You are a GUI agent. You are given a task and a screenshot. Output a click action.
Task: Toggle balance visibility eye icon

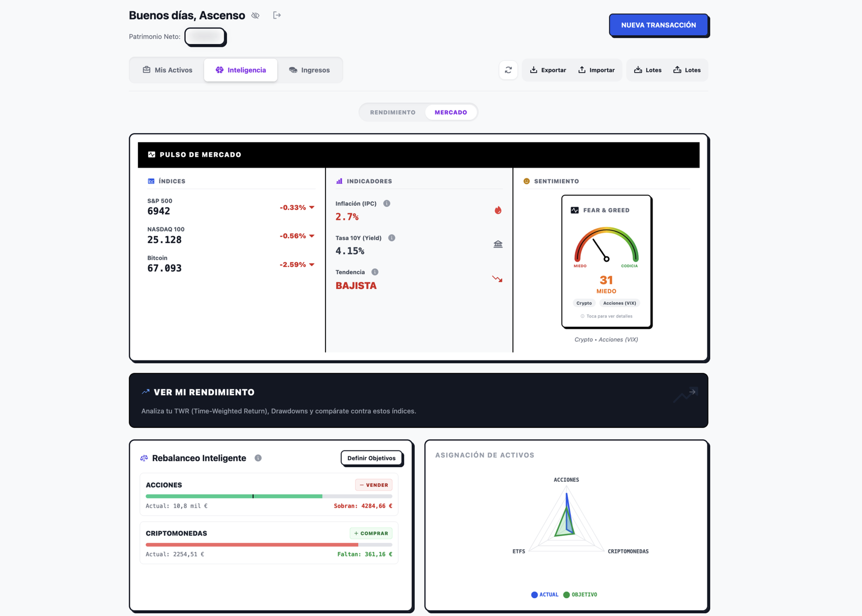coord(255,16)
